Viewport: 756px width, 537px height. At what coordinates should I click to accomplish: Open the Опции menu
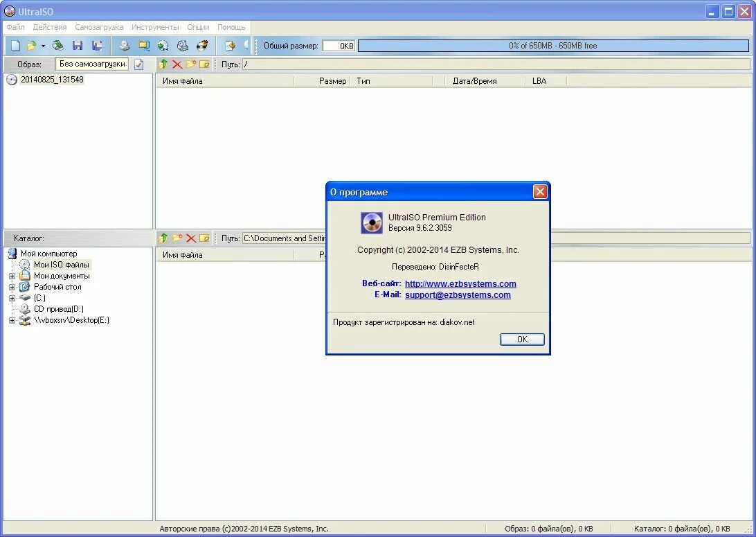[x=198, y=27]
